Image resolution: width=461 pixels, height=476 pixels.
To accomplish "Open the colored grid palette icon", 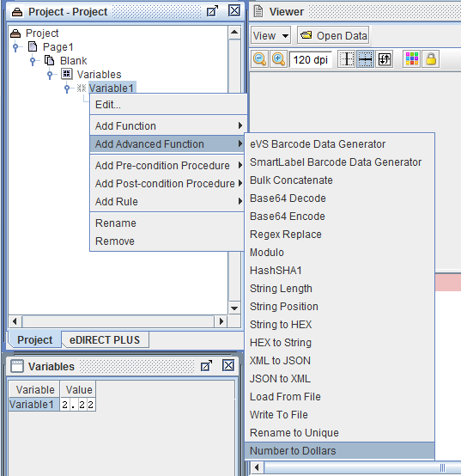I will [411, 59].
